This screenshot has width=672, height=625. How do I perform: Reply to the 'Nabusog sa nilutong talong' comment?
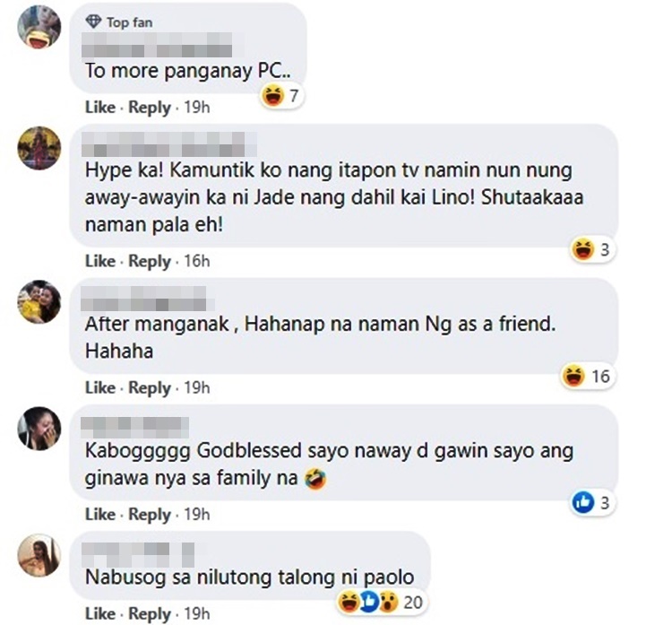click(x=150, y=614)
